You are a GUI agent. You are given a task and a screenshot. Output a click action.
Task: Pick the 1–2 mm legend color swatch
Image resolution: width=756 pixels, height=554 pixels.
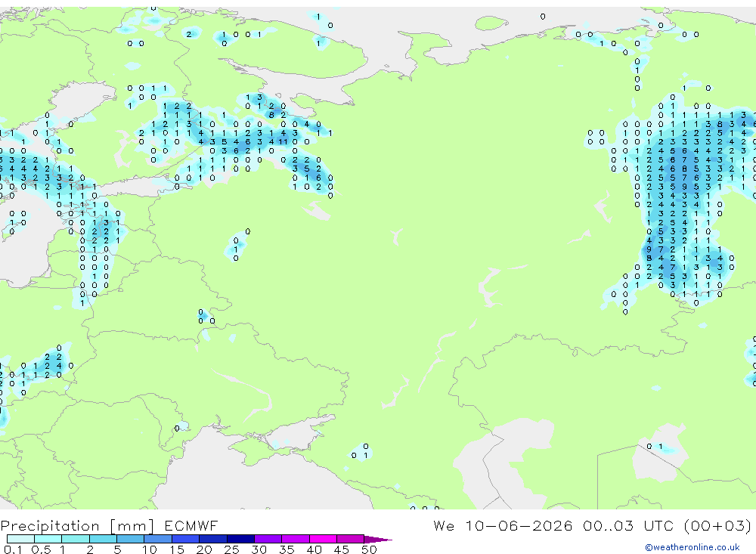(76, 539)
